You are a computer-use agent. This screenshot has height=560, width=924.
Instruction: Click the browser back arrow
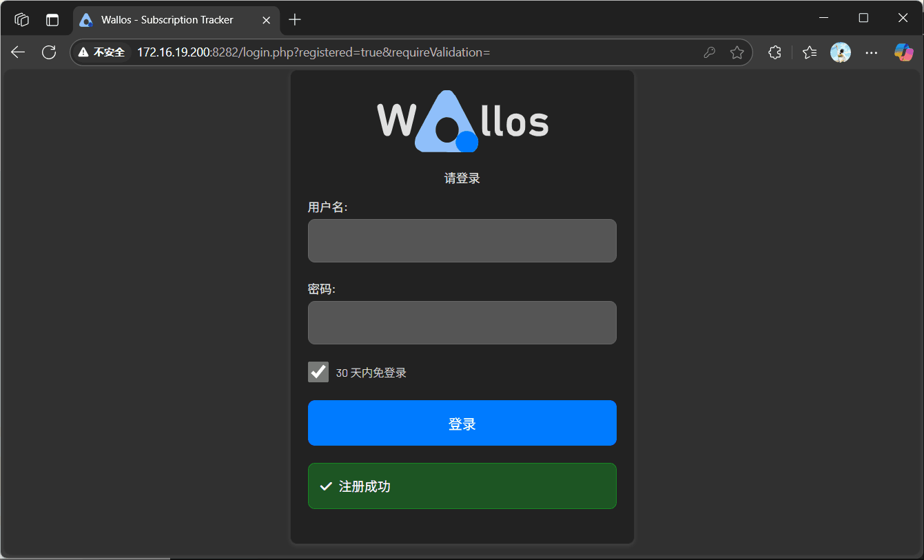pos(18,52)
